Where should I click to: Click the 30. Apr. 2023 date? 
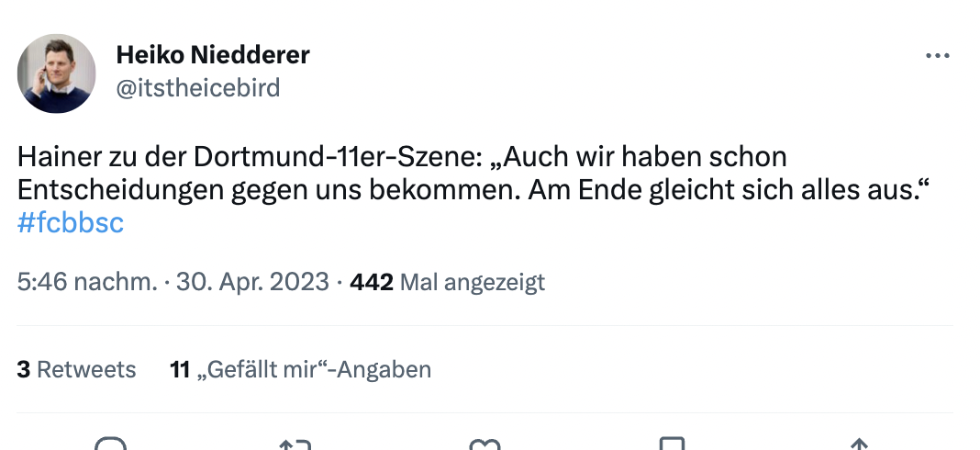pos(252,282)
